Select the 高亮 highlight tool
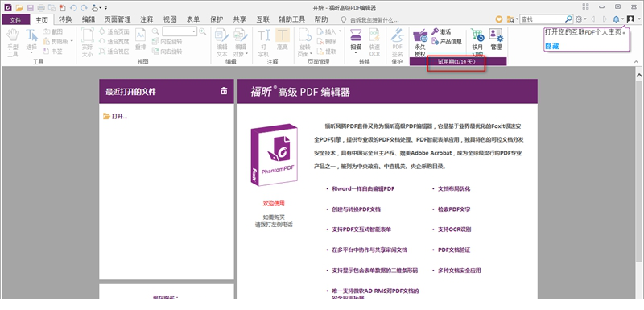This screenshot has height=310, width=644. [x=283, y=39]
